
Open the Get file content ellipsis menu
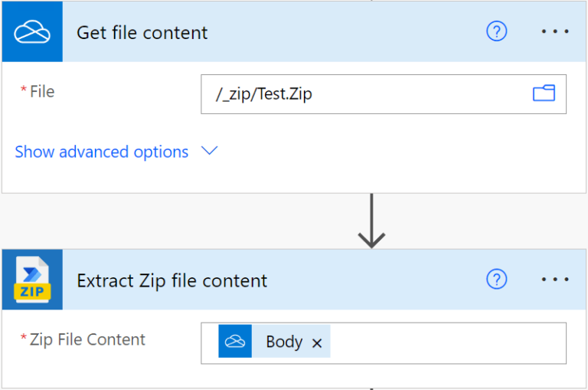click(555, 31)
